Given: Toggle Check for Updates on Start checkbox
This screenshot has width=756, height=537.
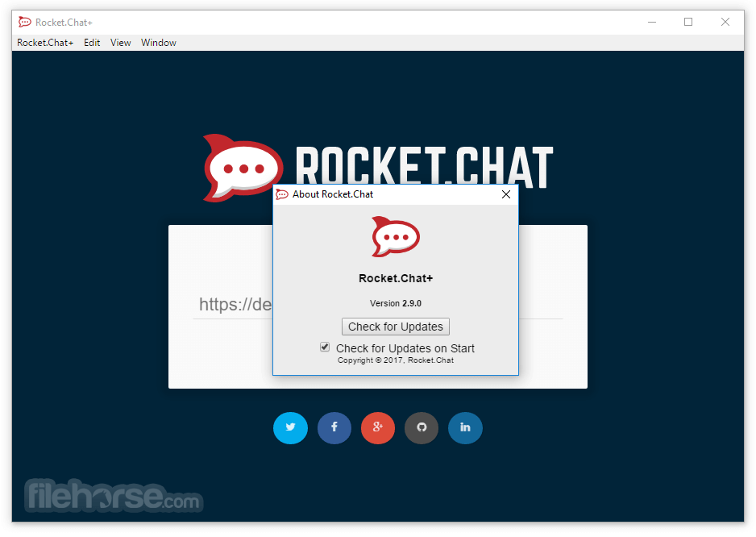Looking at the screenshot, I should click(325, 347).
